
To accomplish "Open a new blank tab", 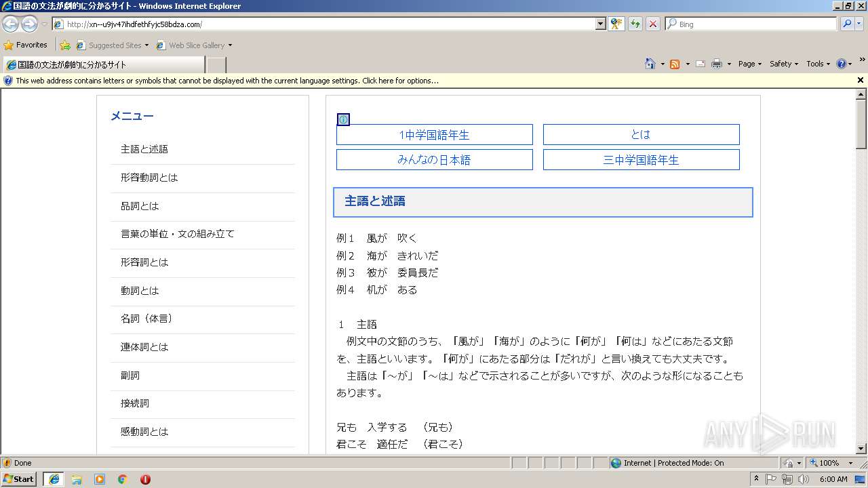I will pos(216,65).
